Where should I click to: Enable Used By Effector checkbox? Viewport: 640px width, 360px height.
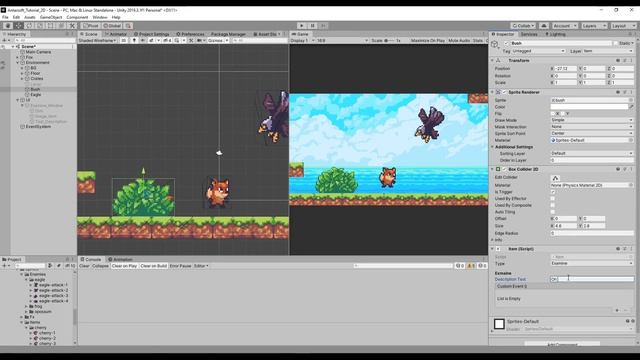tap(553, 198)
